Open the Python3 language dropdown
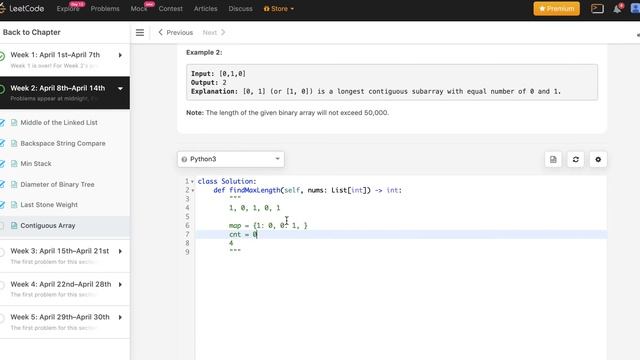Viewport: 640px width, 360px height. tap(231, 159)
